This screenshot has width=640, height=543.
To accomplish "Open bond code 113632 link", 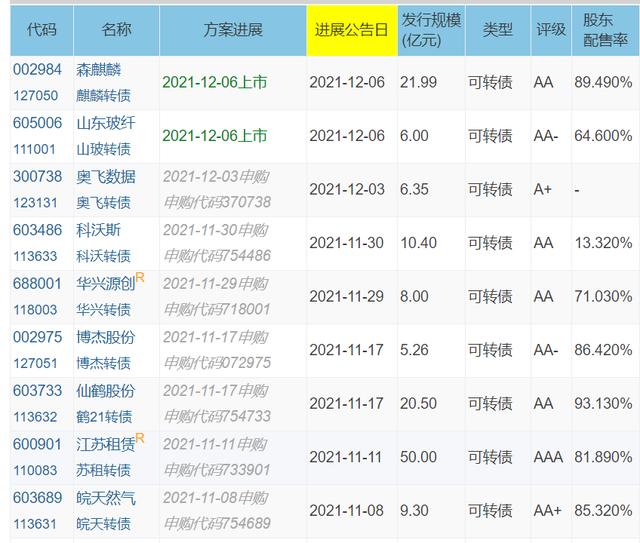I will click(35, 416).
